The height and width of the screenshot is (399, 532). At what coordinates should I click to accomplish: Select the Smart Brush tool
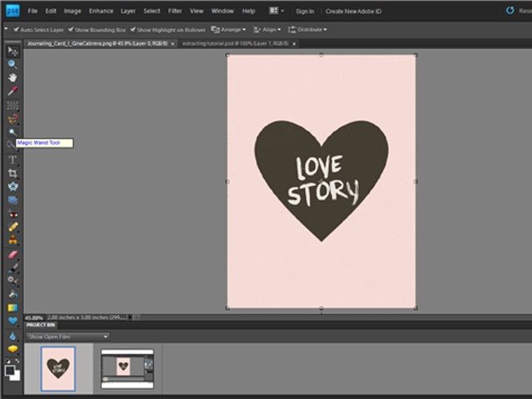12,281
